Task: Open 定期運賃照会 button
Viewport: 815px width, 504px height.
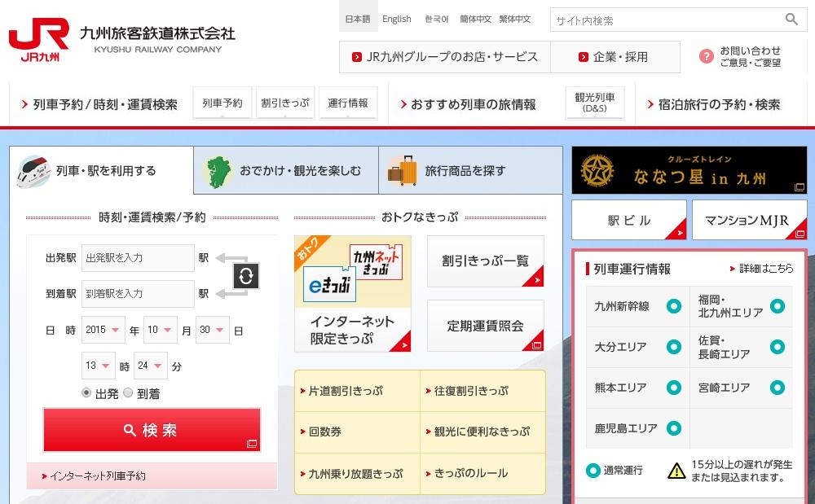Action: pos(486,326)
